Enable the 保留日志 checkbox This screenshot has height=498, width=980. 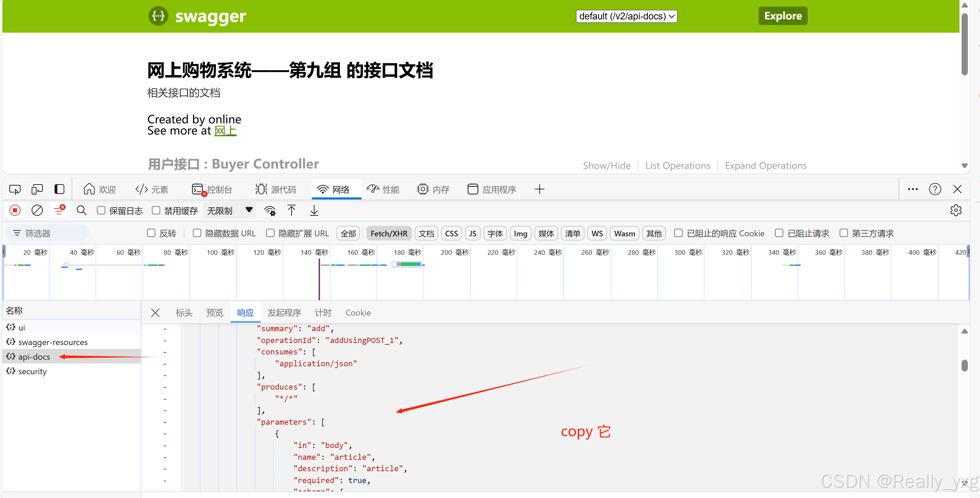(101, 210)
